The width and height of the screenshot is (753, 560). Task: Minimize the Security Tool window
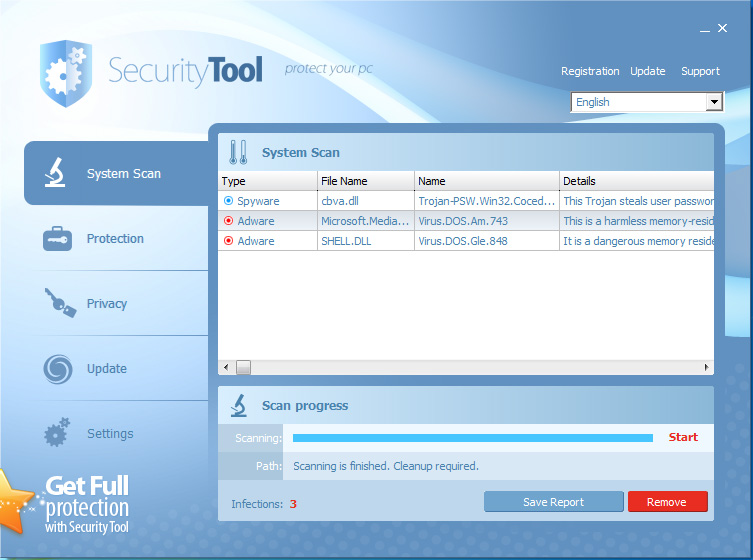[x=704, y=29]
